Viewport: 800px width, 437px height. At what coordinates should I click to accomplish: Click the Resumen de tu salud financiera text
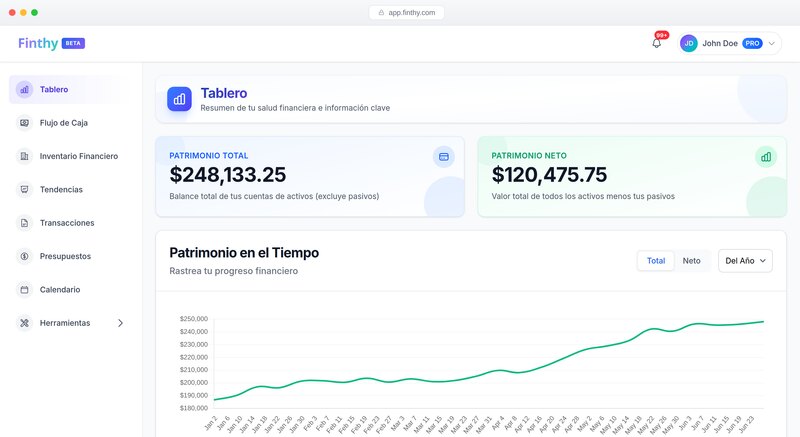(295, 108)
